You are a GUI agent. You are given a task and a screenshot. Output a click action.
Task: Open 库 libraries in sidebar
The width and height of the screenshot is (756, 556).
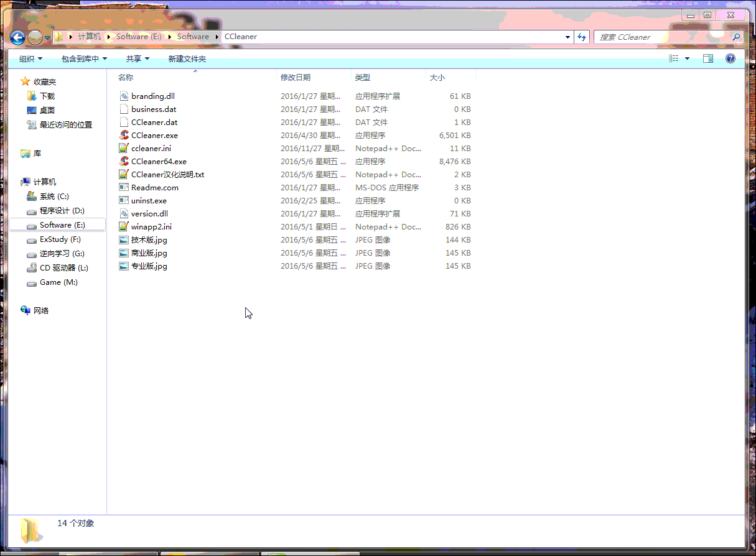click(31, 153)
